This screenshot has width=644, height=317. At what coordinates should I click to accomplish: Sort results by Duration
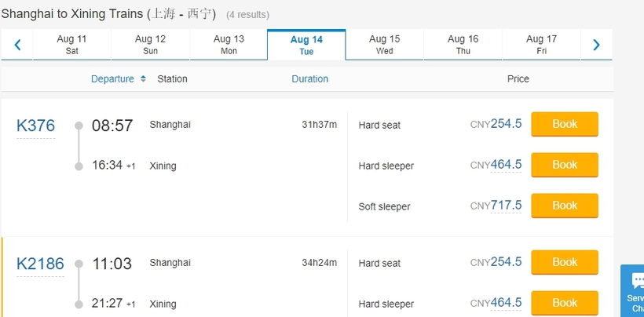[309, 78]
